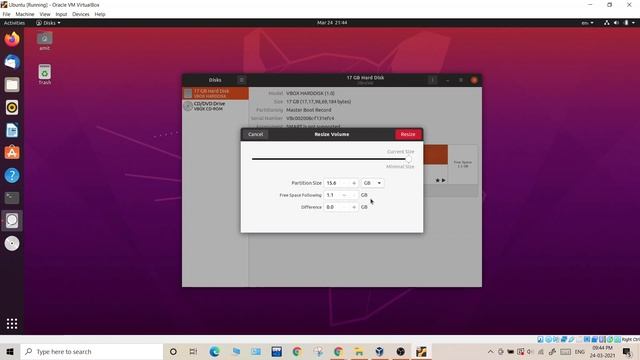The image size is (640, 360).
Task: Open Windows taskbar clock 09:44 PM
Action: click(602, 351)
